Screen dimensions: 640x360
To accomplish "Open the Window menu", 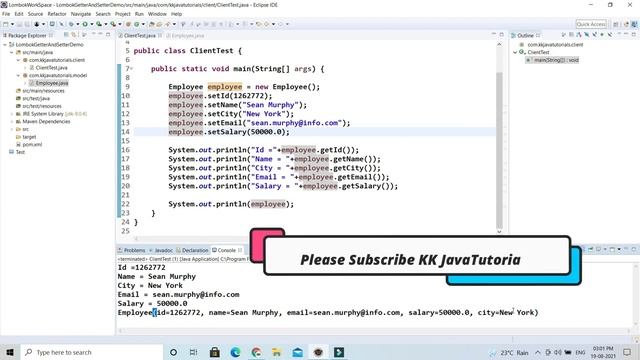I will [x=157, y=14].
